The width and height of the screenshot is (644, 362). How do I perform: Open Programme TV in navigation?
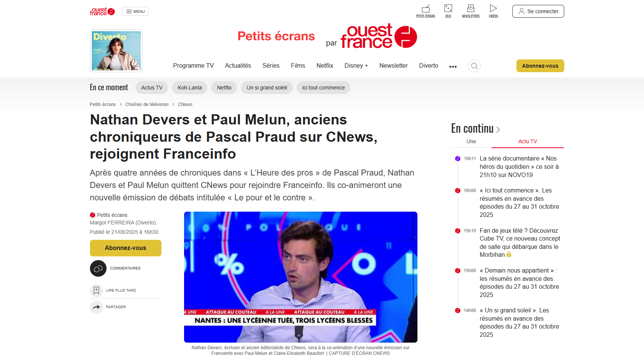coord(193,65)
